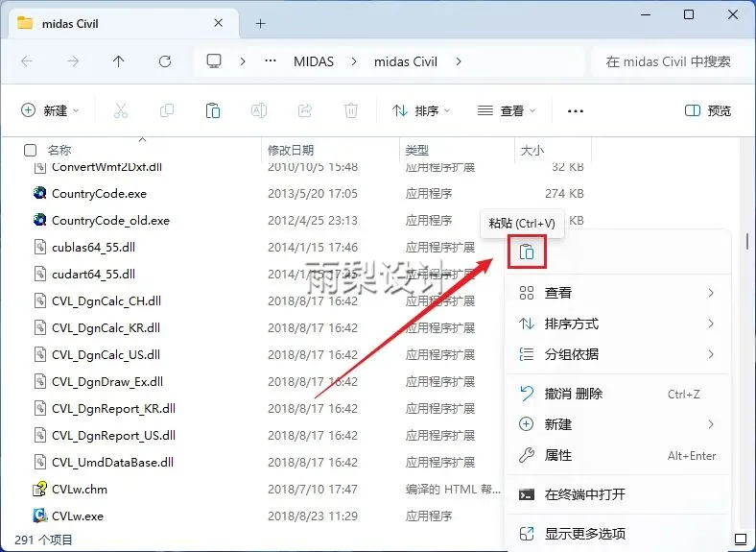Click the cut scissors toolbar icon
Image resolution: width=756 pixels, height=552 pixels.
point(121,111)
